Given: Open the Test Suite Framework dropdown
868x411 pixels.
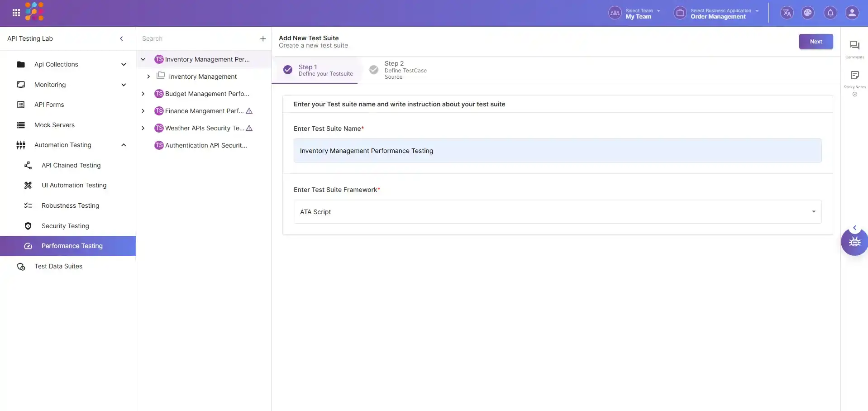Looking at the screenshot, I should [557, 212].
